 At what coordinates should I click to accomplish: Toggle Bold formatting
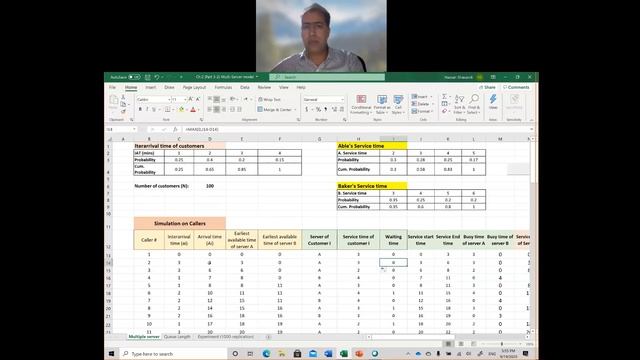(x=140, y=109)
